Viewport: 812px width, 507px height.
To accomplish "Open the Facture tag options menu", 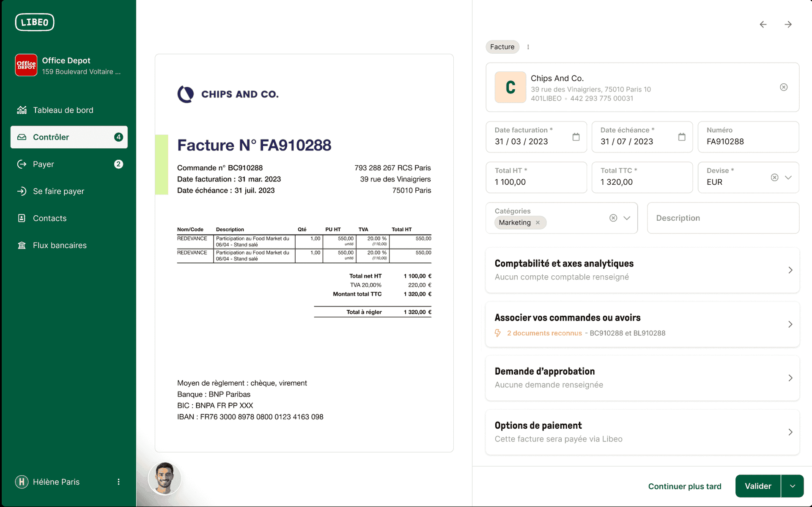I will [528, 47].
